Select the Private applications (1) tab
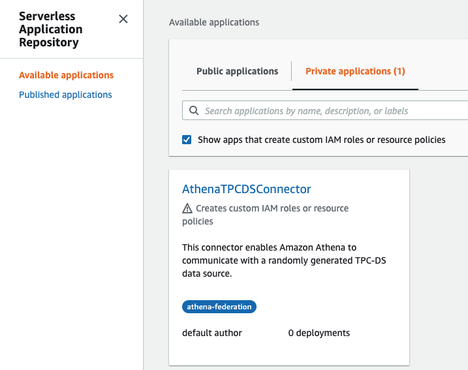This screenshot has height=370, width=468. [355, 71]
